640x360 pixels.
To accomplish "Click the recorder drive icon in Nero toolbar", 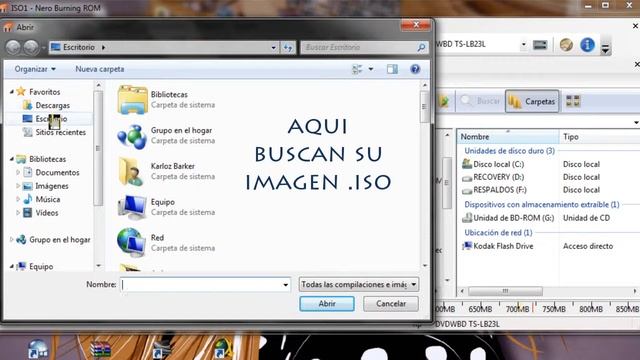I will coord(540,45).
